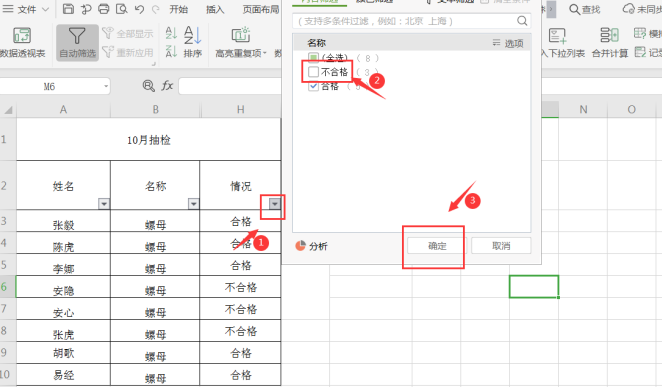Expand ribbon tabs with right chevron
Viewport: 662px width, 387px height.
[x=551, y=9]
